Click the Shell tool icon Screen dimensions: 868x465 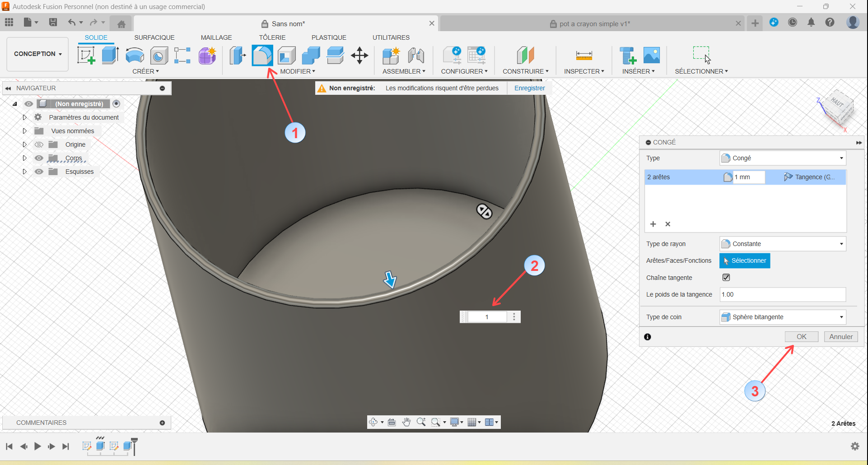pos(286,56)
